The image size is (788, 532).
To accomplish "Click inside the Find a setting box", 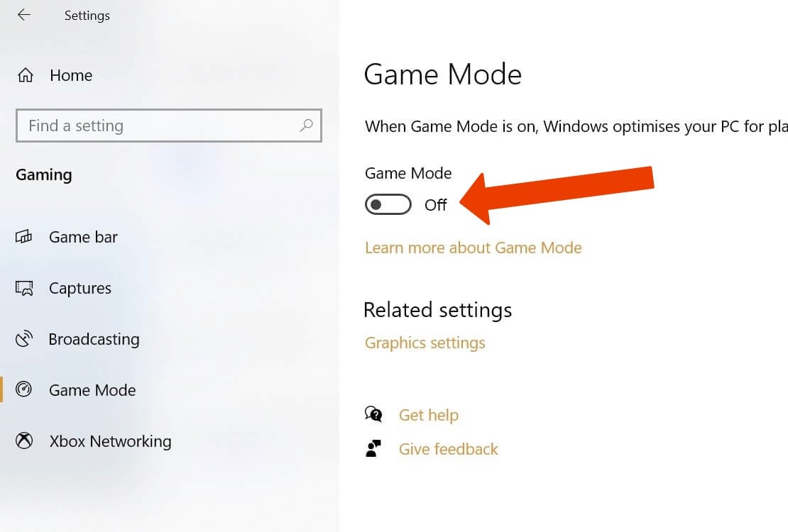I will 142,126.
